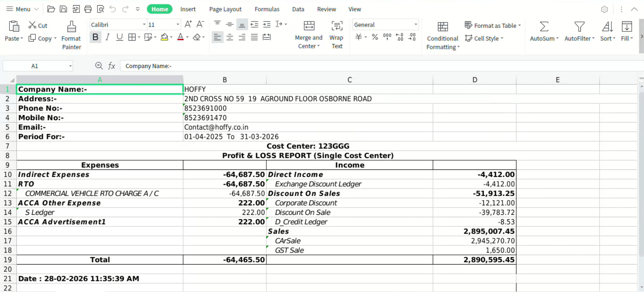This screenshot has width=644, height=292.
Task: Click AutoSum sigma icon
Action: tap(544, 27)
